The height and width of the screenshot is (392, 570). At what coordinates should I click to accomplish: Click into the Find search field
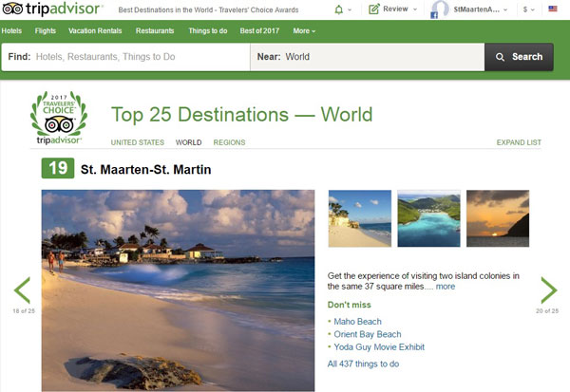[125, 57]
